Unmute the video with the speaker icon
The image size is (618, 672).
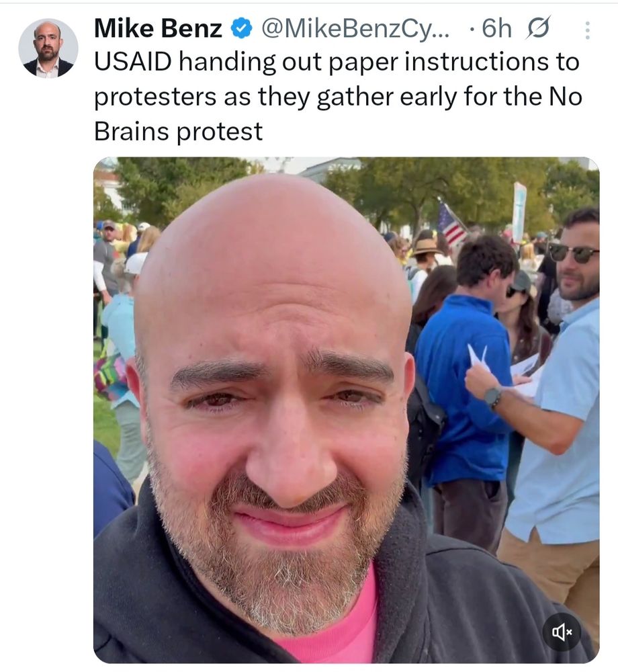pyautogui.click(x=562, y=632)
